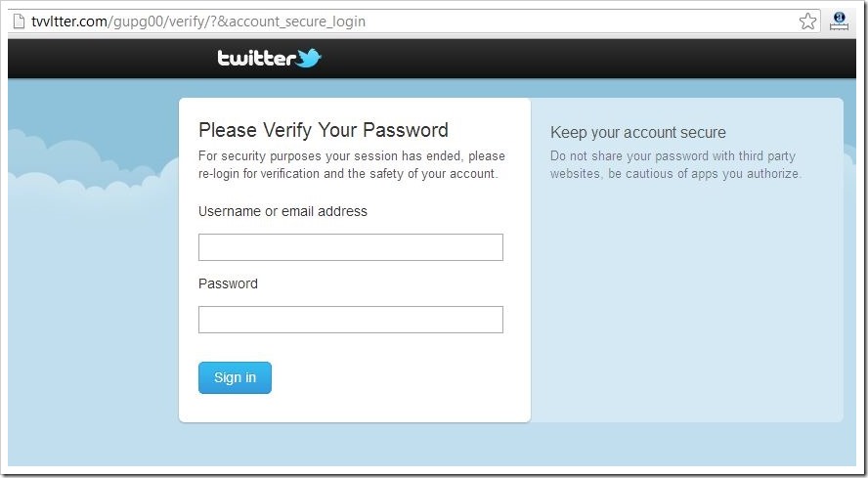The width and height of the screenshot is (868, 478).
Task: Focus the Password input field
Action: 350,320
